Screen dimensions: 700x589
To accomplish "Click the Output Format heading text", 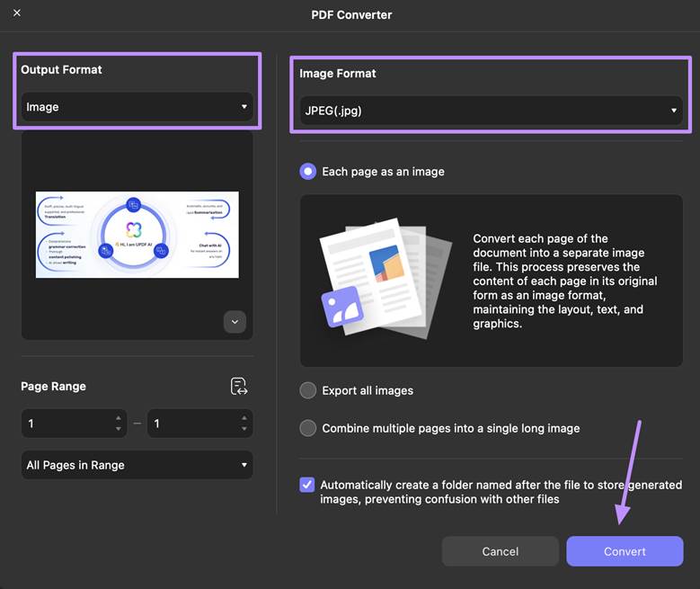I will [x=62, y=70].
